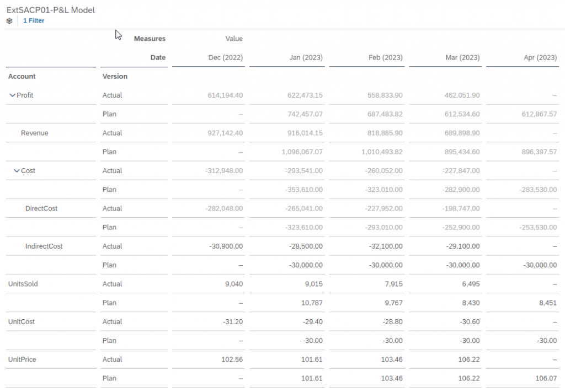The height and width of the screenshot is (392, 565).
Task: Select the UnitPrice account row
Action: tap(22, 359)
